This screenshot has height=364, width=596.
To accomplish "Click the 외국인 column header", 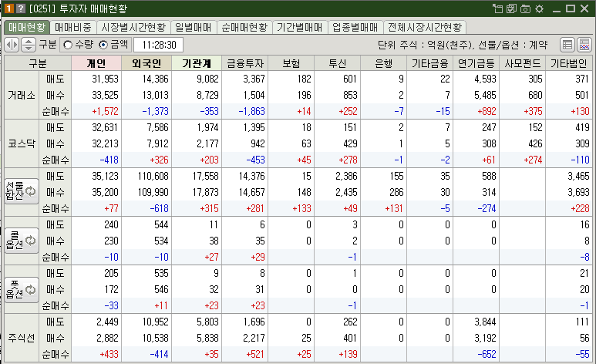I will (146, 63).
